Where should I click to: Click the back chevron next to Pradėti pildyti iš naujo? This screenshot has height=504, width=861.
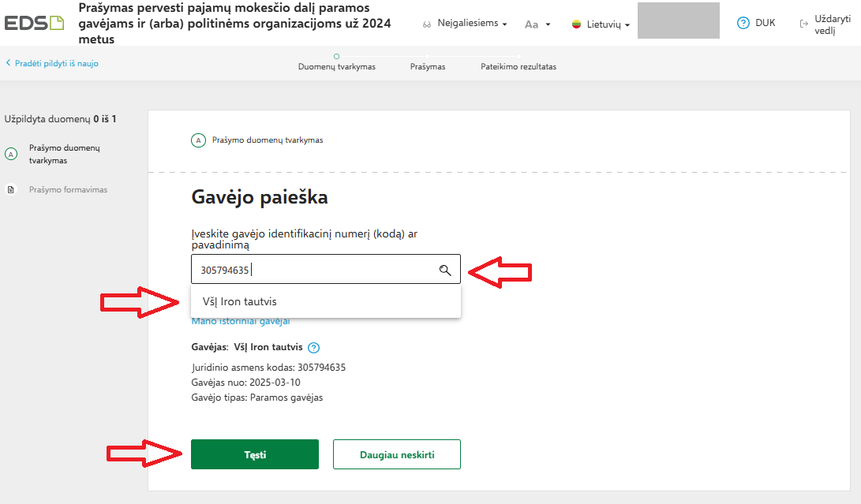coord(8,63)
